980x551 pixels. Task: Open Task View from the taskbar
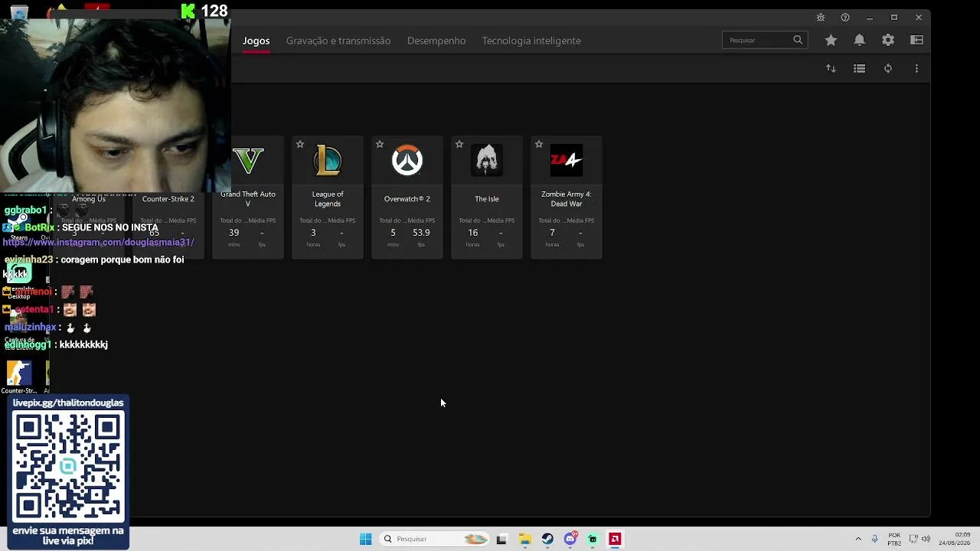501,539
